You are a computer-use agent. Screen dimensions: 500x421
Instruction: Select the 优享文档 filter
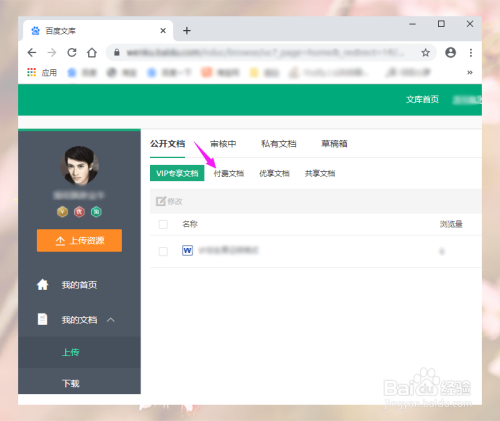tap(274, 173)
